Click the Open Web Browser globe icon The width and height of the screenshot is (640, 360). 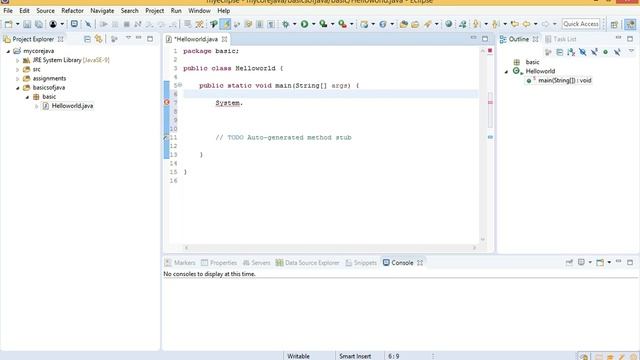tap(449, 24)
